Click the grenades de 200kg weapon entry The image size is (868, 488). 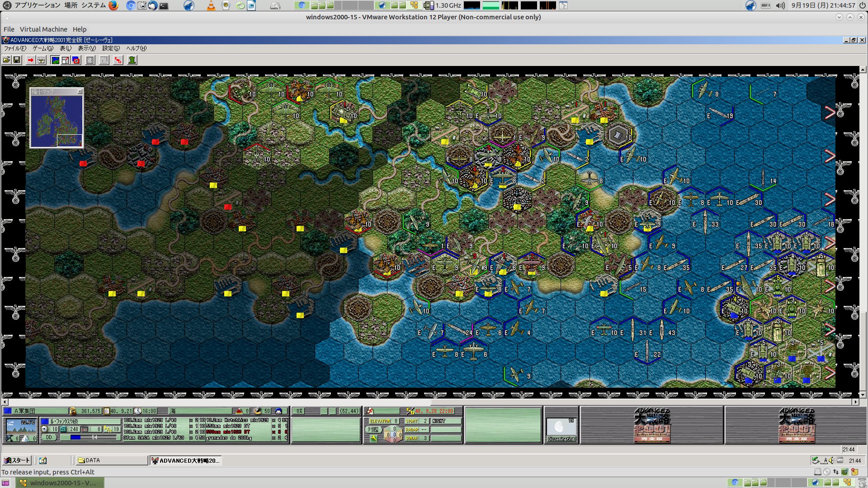tap(229, 438)
